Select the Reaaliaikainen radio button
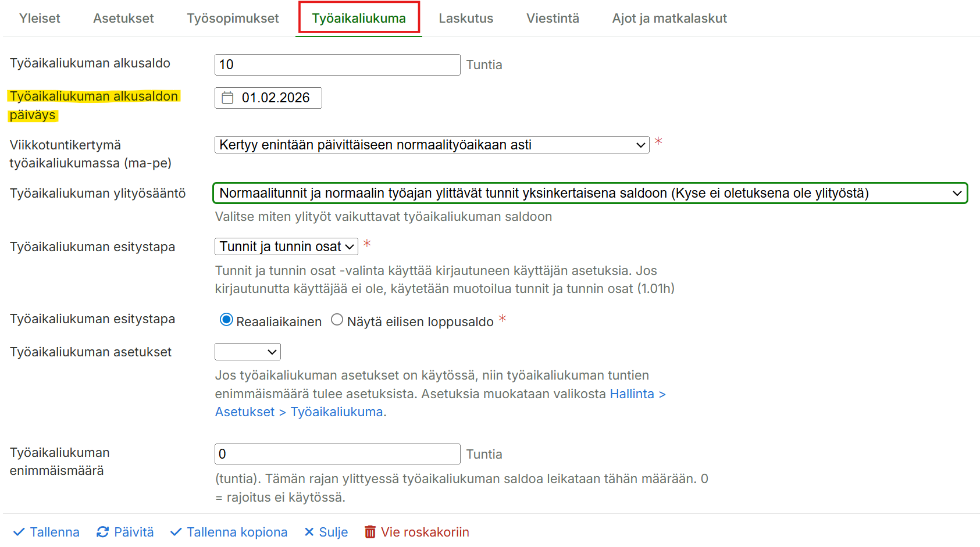980x547 pixels. point(226,320)
